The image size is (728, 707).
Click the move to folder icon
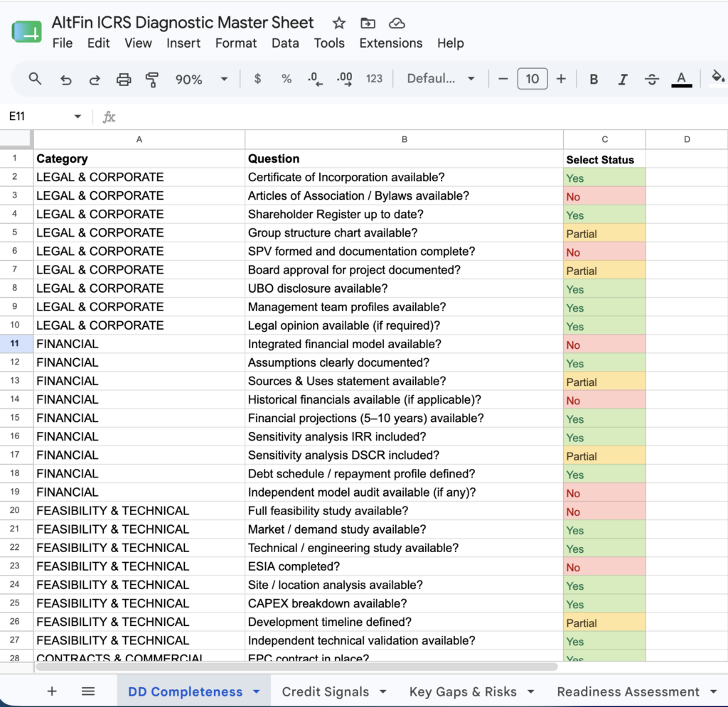point(368,23)
